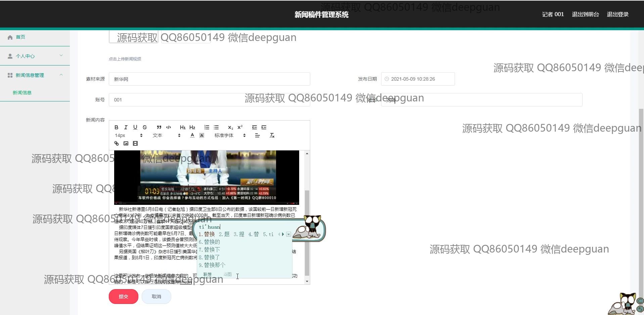Open the 文本 paragraph style dropdown
Image resolution: width=644 pixels, height=315 pixels.
[x=167, y=135]
